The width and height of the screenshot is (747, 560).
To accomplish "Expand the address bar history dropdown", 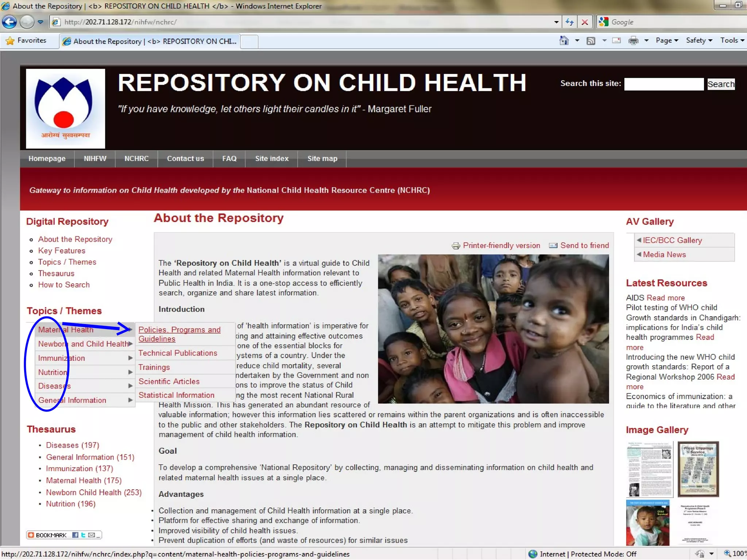I will [x=556, y=22].
